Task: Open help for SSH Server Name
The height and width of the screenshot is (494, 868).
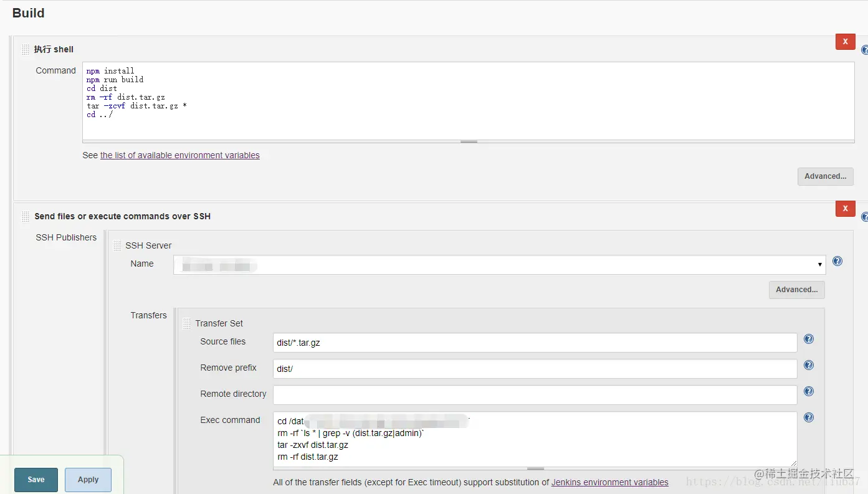Action: pos(837,261)
